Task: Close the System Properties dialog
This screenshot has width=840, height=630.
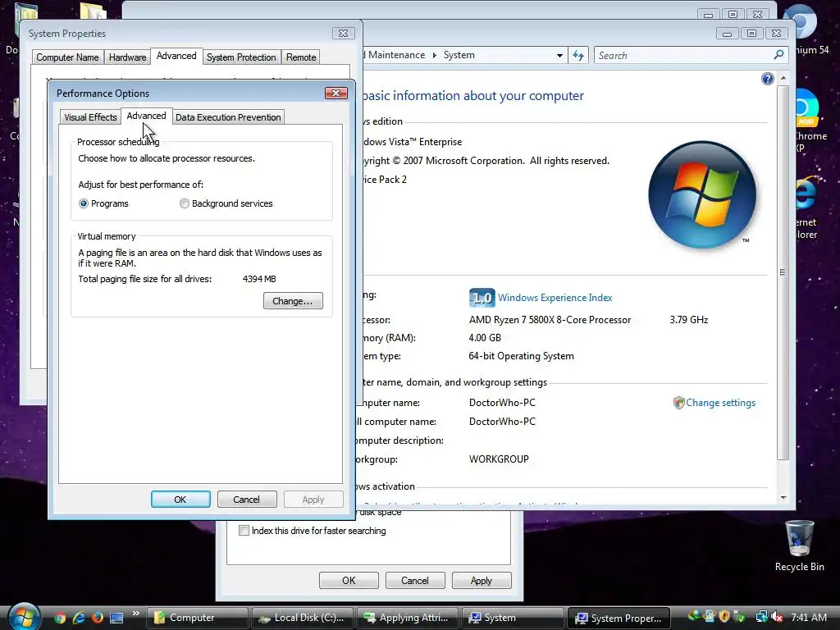Action: pyautogui.click(x=343, y=33)
